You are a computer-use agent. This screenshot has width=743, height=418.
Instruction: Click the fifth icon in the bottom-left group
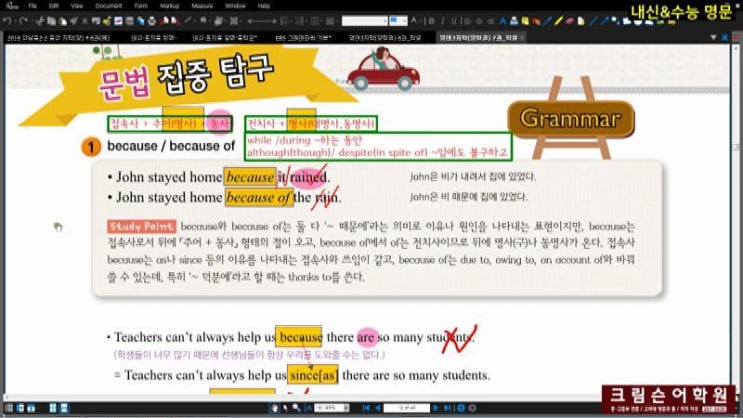64,408
